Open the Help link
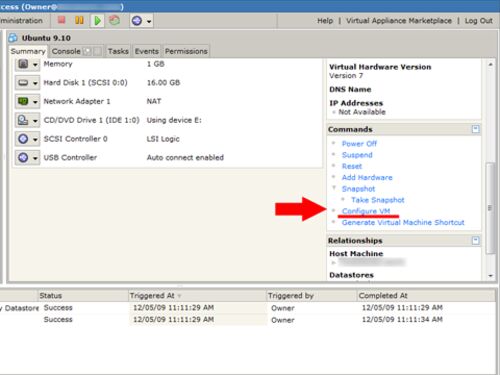 tap(325, 21)
